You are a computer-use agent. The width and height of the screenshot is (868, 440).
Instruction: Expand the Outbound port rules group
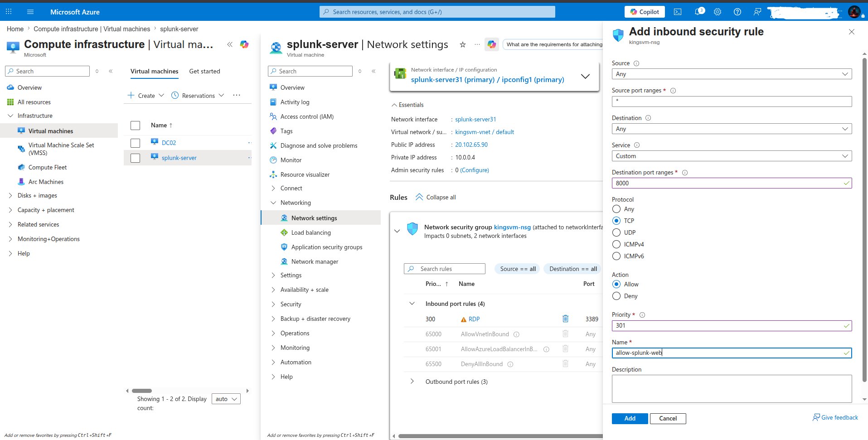point(412,382)
